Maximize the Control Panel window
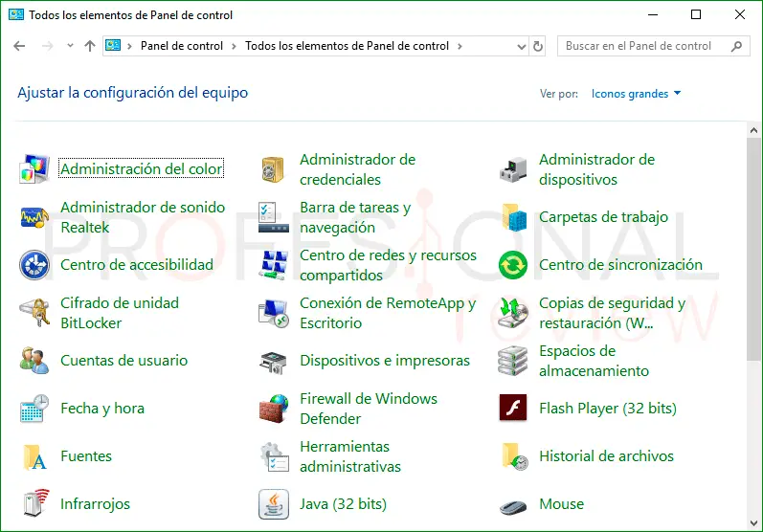 (x=696, y=14)
